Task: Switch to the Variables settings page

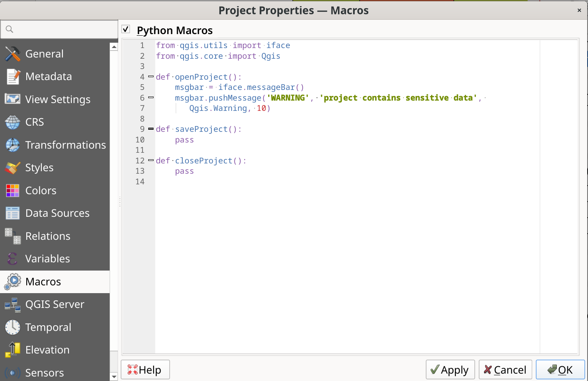Action: point(47,259)
